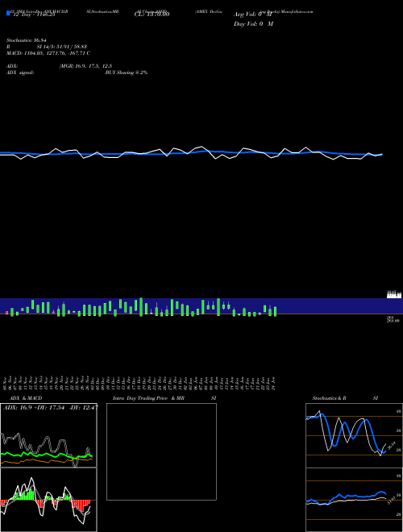Click the ADX: 16.9 +DY: 17.54 readout
This screenshot has height=532, width=403.
[50, 408]
